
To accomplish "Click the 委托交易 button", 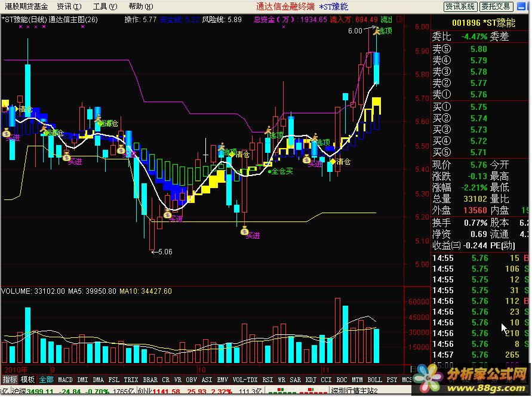I will tap(496, 7).
